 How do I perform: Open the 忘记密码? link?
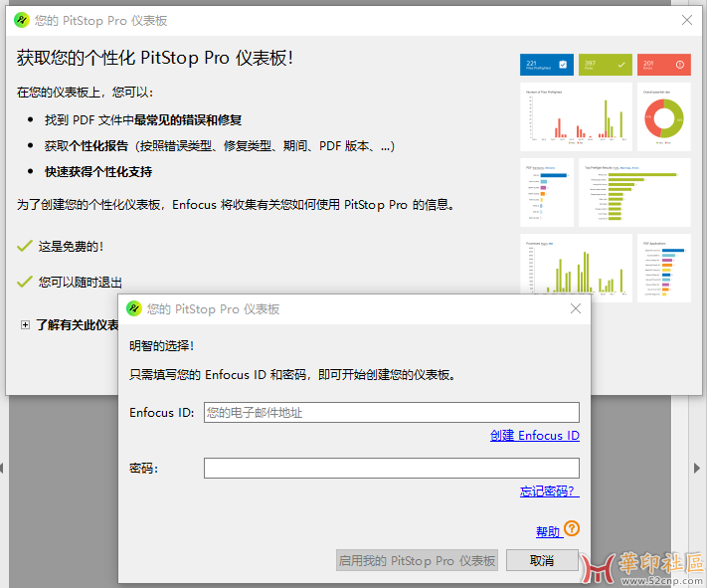tap(549, 490)
